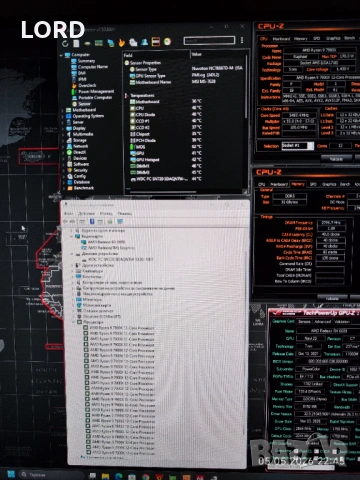The height and width of the screenshot is (480, 360).
Task: Click the Database icon in AIDA64 tree
Action: (70, 182)
